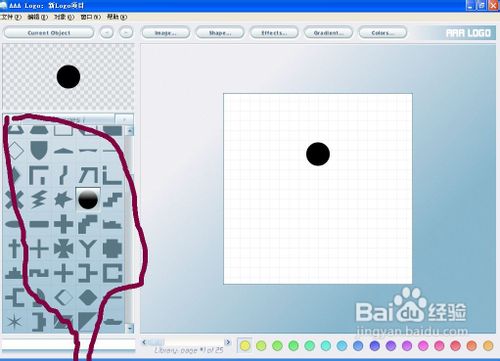The width and height of the screenshot is (500, 361).
Task: Pick the X cross shape
Action: [14, 200]
